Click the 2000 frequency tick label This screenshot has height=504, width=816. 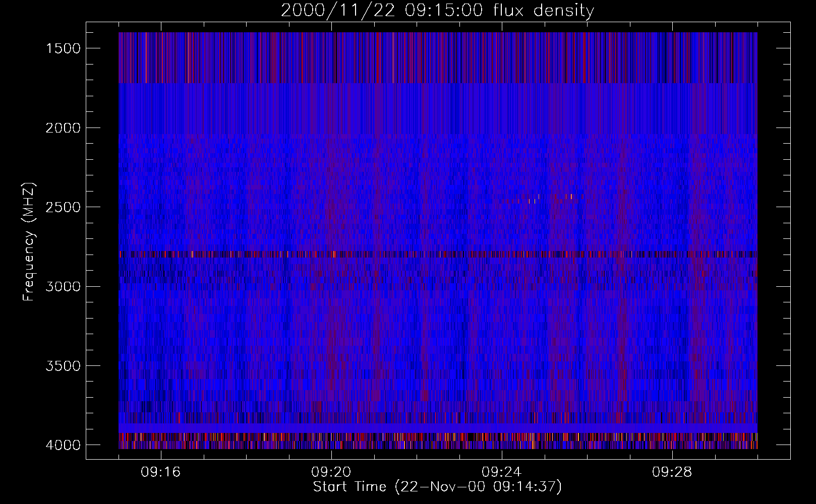(x=63, y=128)
